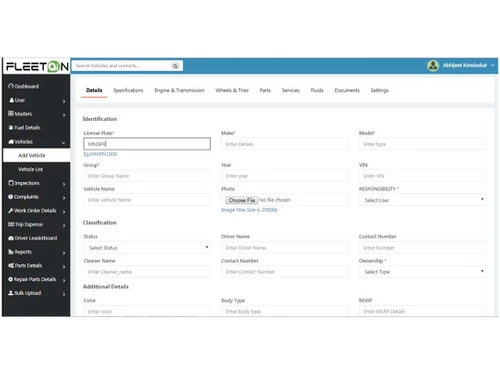Expand the Trip Expense chevron
500x375 pixels.
64,225
